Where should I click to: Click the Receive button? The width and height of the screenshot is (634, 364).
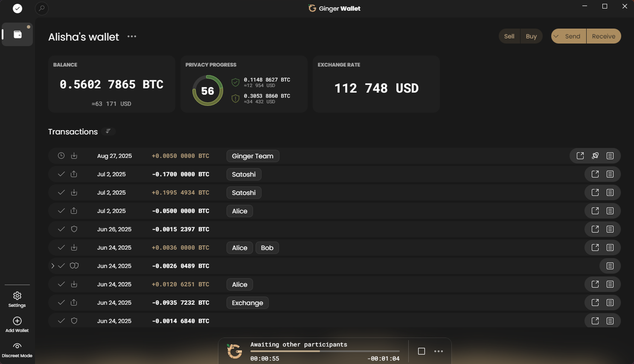pyautogui.click(x=604, y=36)
